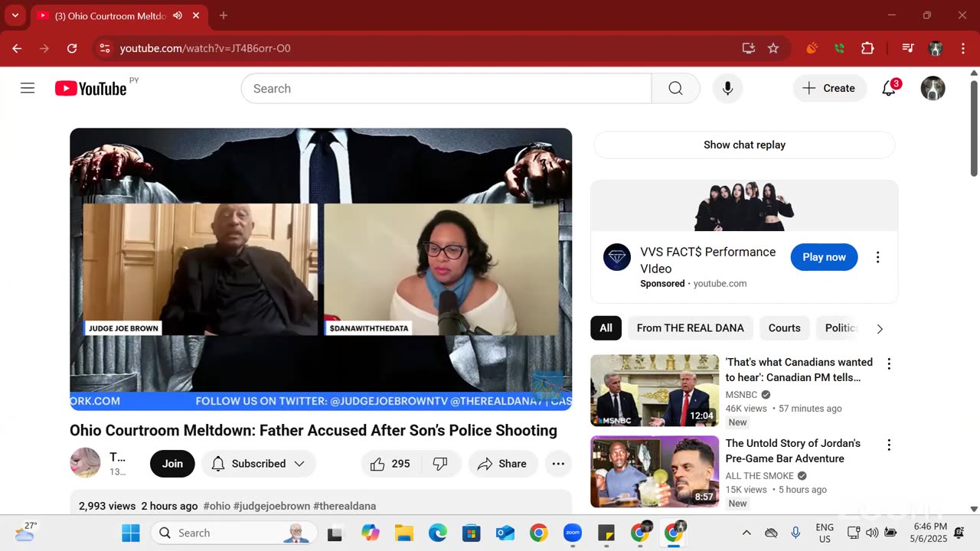980x551 pixels.
Task: Select the All filter chip
Action: 606,328
